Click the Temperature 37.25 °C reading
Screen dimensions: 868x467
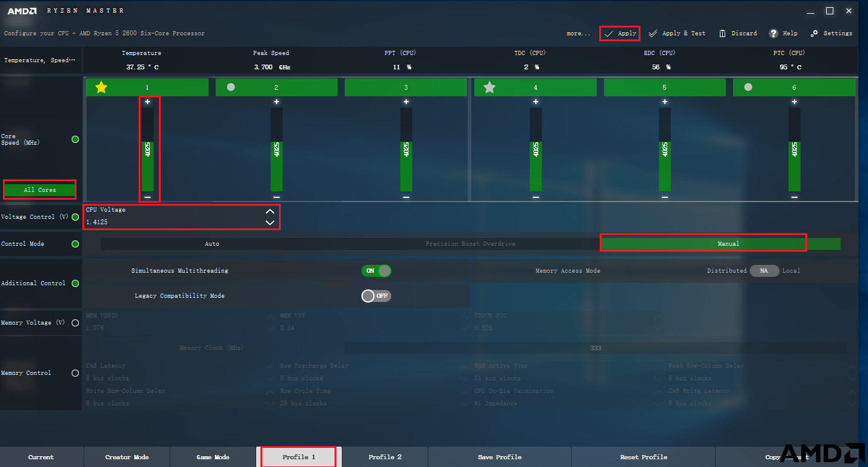(x=142, y=67)
